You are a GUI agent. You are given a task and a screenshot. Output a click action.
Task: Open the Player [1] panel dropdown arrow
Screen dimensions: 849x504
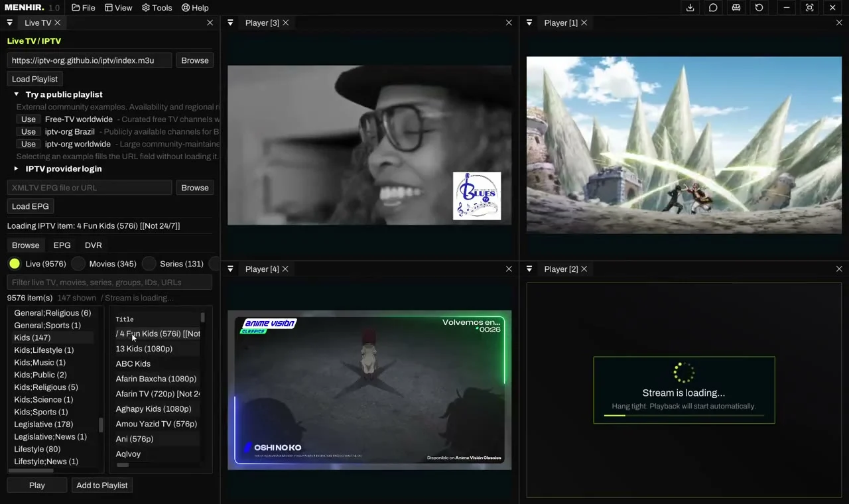[529, 23]
